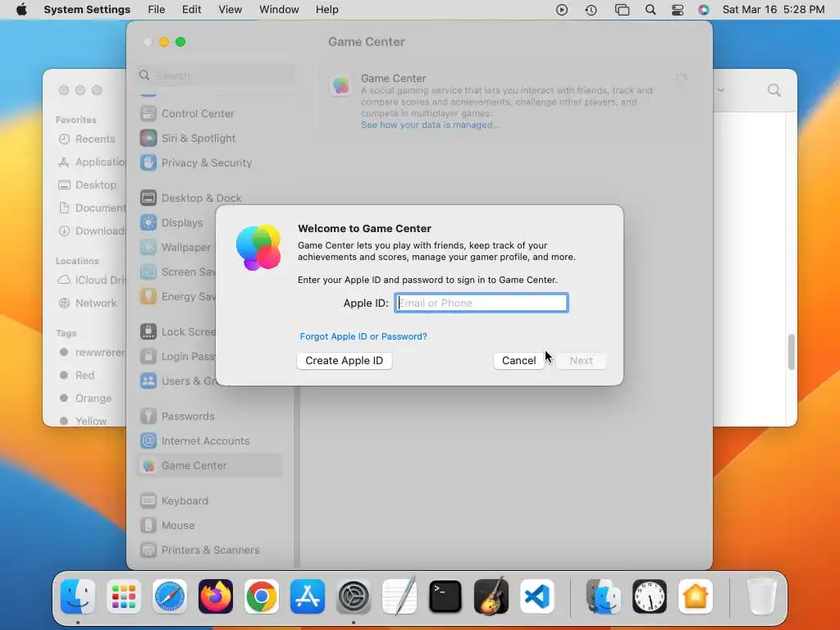Open the File menu
Image resolution: width=840 pixels, height=630 pixels.
click(157, 10)
